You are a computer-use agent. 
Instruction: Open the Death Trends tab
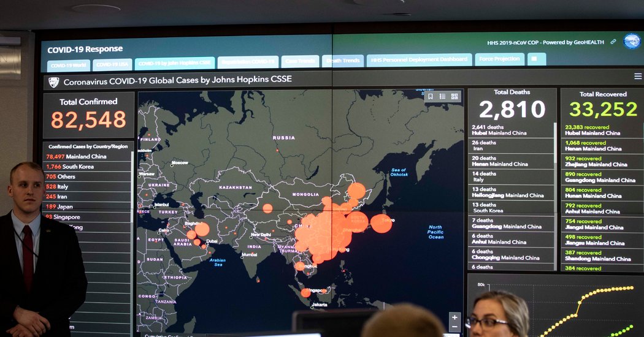pyautogui.click(x=343, y=60)
